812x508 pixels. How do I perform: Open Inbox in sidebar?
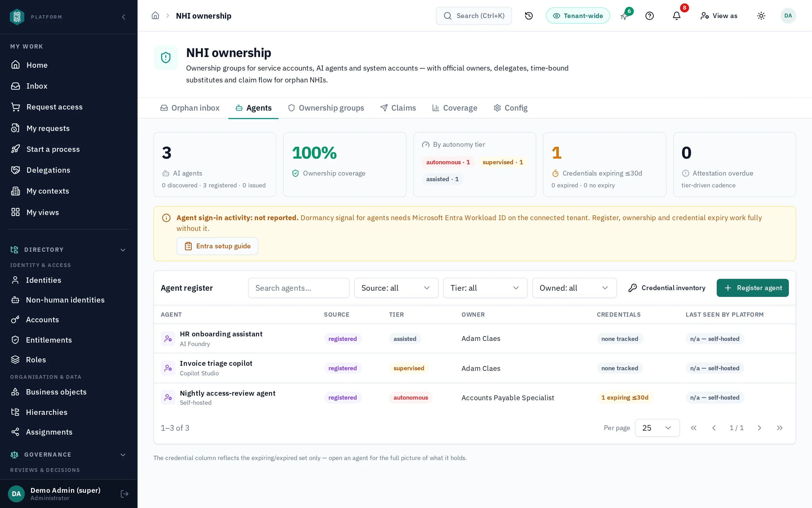click(x=69, y=86)
